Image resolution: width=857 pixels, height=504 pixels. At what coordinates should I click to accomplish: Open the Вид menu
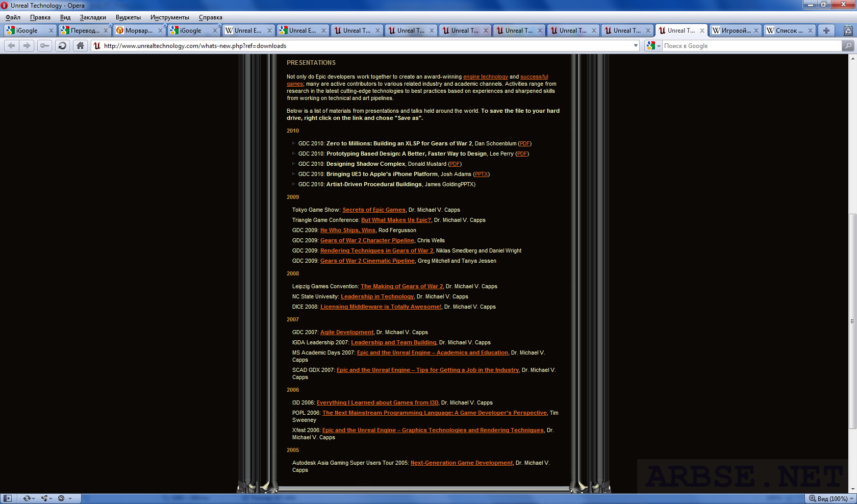[65, 17]
